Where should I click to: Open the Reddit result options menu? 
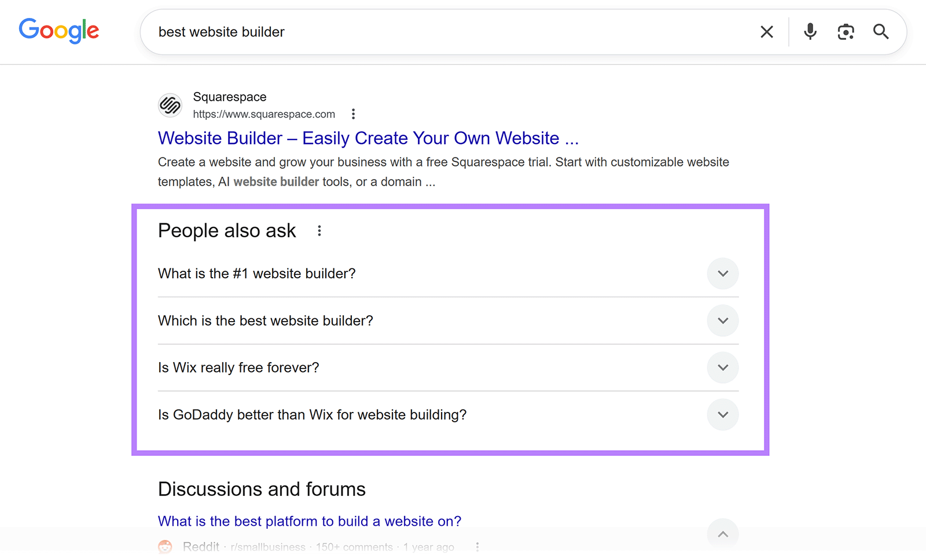pos(477,546)
